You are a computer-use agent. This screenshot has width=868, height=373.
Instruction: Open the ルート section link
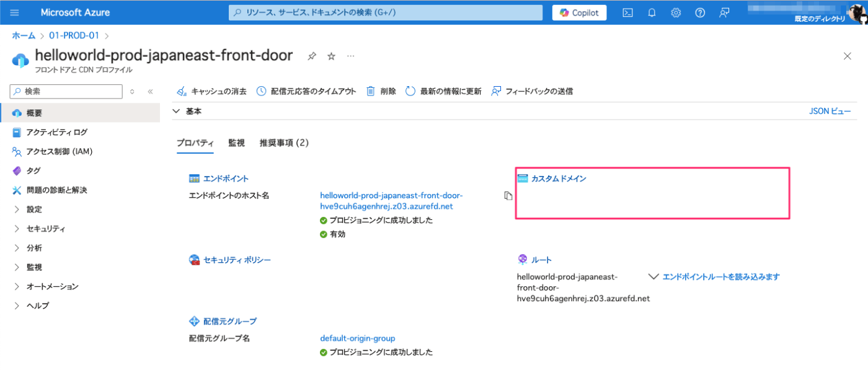(541, 260)
